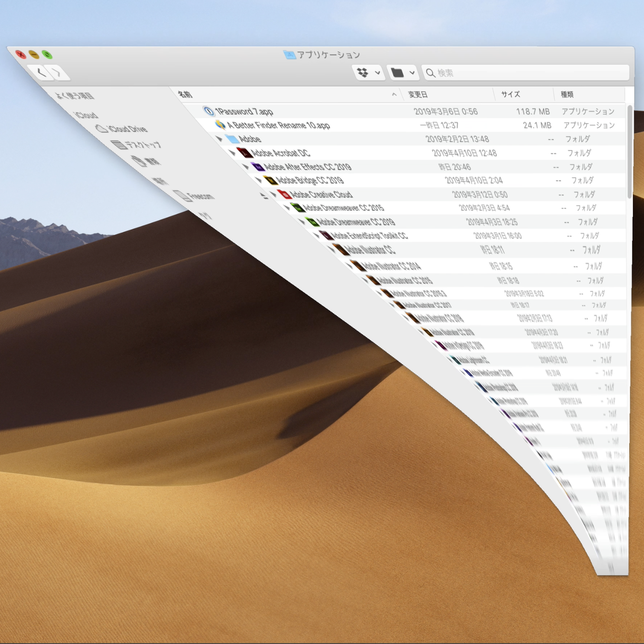Image resolution: width=644 pixels, height=644 pixels.
Task: Sort by the サイズ column header
Action: pyautogui.click(x=511, y=94)
